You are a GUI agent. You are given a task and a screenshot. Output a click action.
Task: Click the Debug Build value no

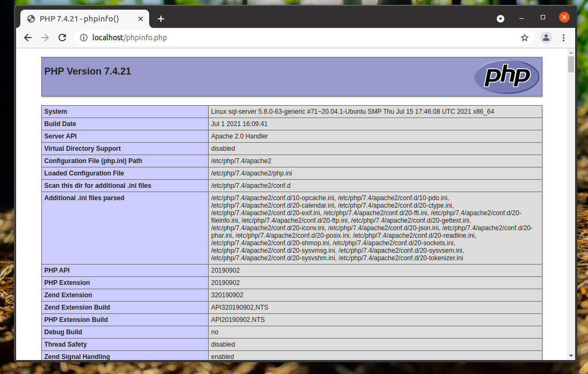tap(215, 332)
